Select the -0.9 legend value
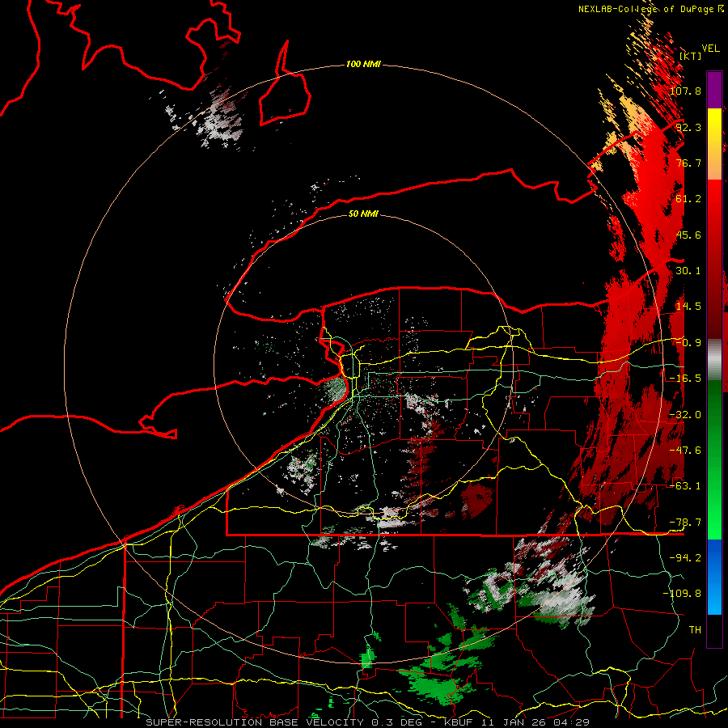The height and width of the screenshot is (728, 728). click(688, 343)
